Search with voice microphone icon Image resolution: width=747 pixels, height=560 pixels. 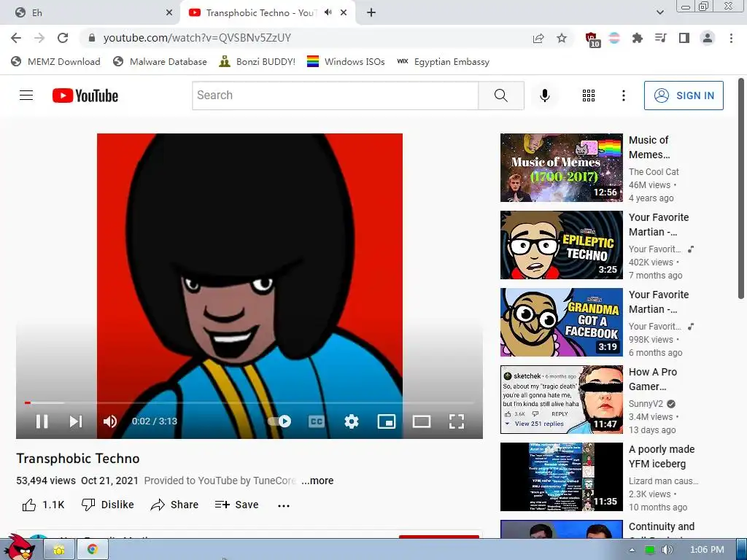click(545, 96)
